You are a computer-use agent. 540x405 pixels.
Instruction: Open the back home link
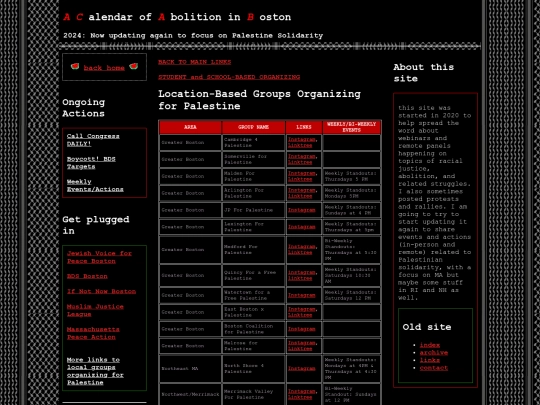pyautogui.click(x=104, y=68)
